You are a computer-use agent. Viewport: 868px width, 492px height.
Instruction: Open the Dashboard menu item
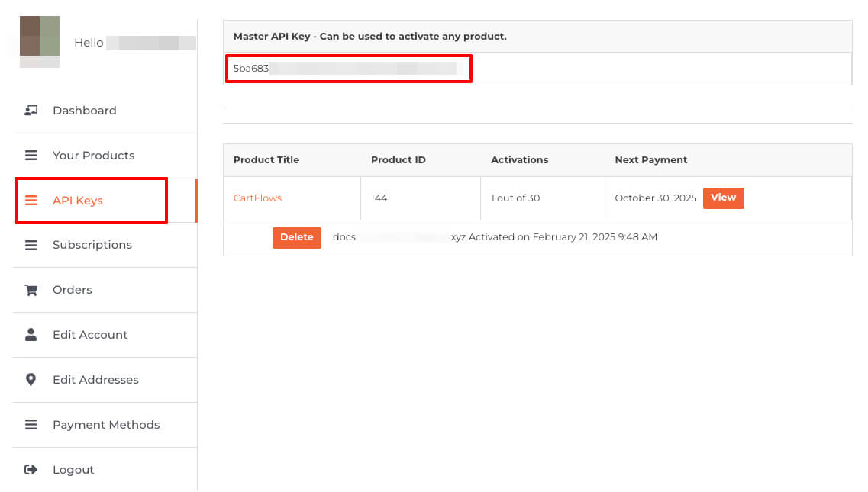click(x=84, y=111)
